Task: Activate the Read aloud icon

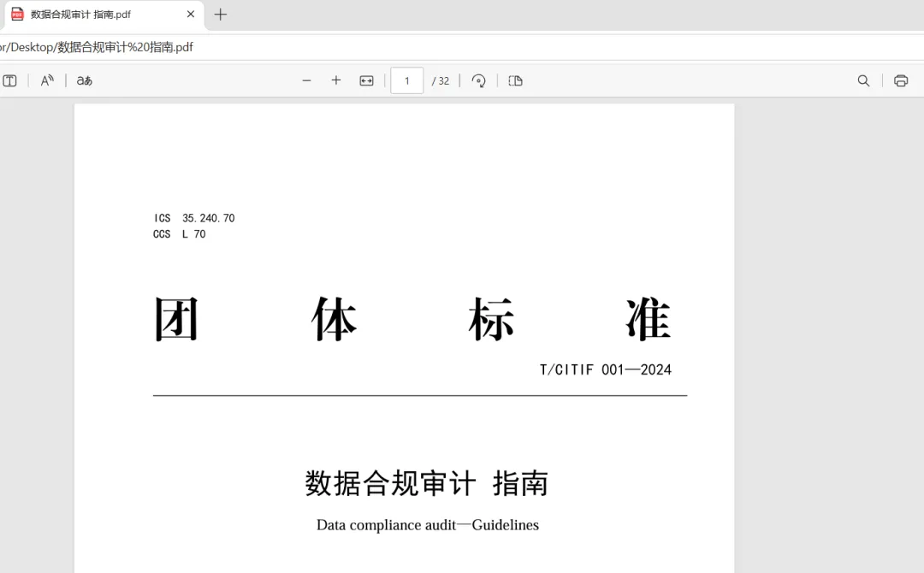Action: coord(47,80)
